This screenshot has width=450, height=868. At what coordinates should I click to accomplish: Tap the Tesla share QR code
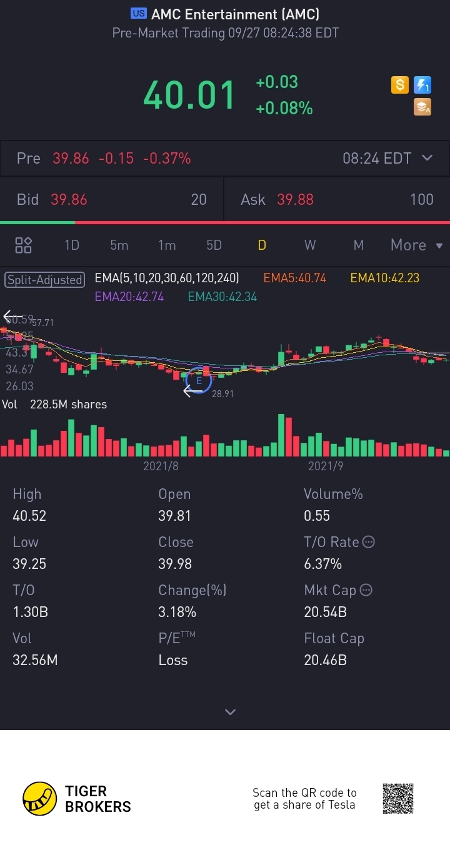click(398, 799)
